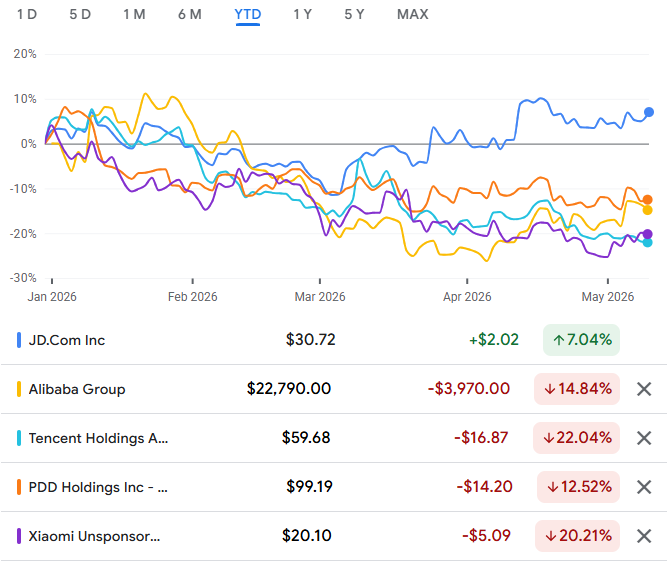Screen dimensions: 667x567
Task: Click the 20% y-axis label
Action: 25,54
